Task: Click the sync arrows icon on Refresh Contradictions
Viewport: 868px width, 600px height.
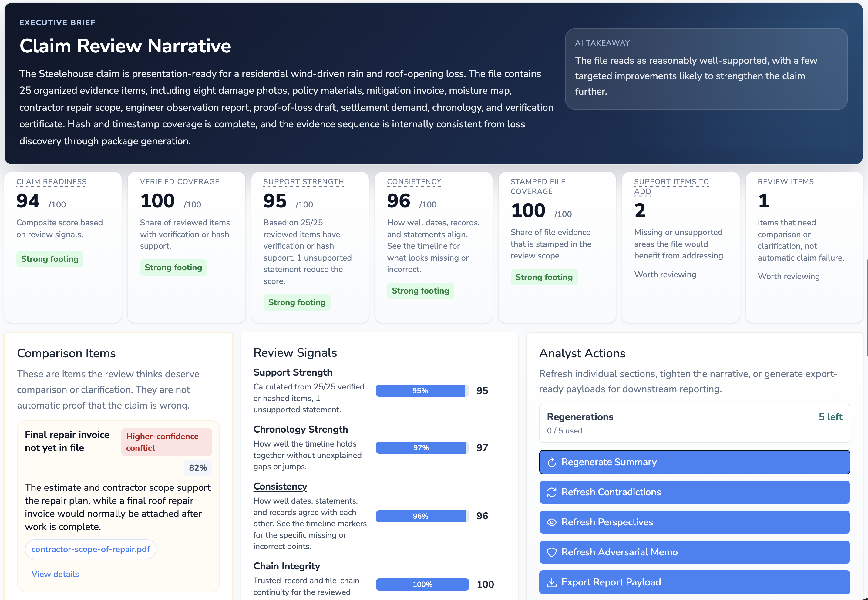Action: [x=551, y=492]
